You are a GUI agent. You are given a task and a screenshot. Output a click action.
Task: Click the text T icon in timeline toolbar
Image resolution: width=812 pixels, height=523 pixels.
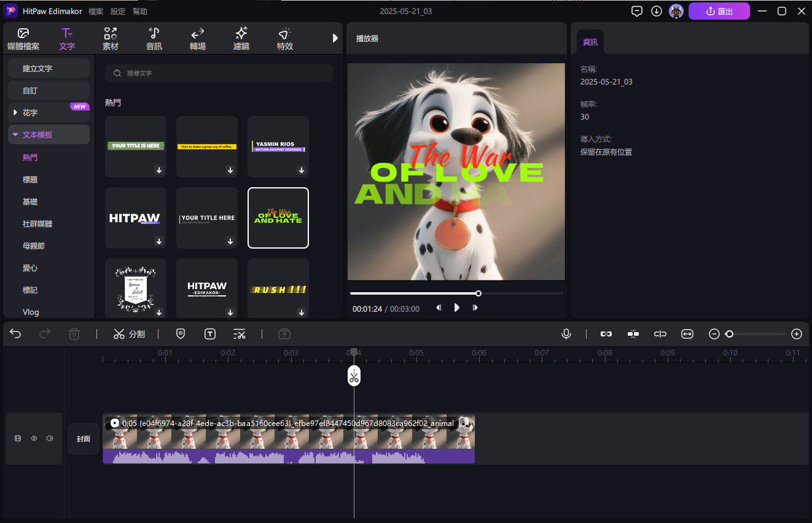click(210, 334)
